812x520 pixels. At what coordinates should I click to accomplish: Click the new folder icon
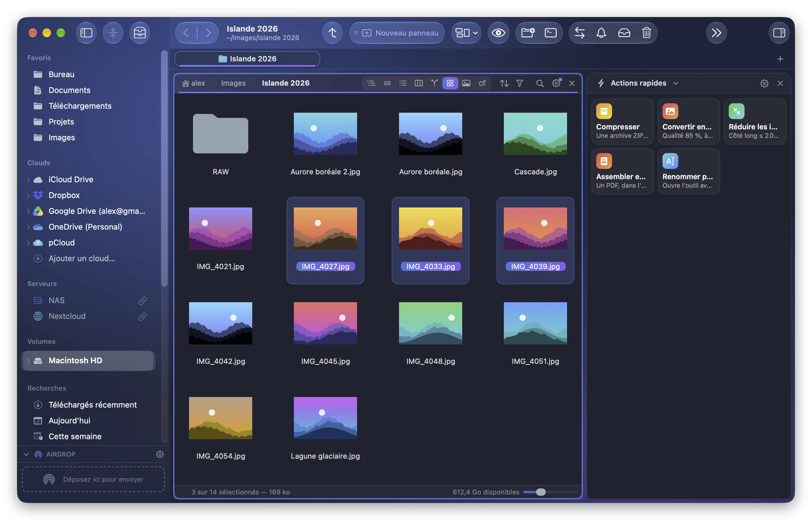coord(528,33)
